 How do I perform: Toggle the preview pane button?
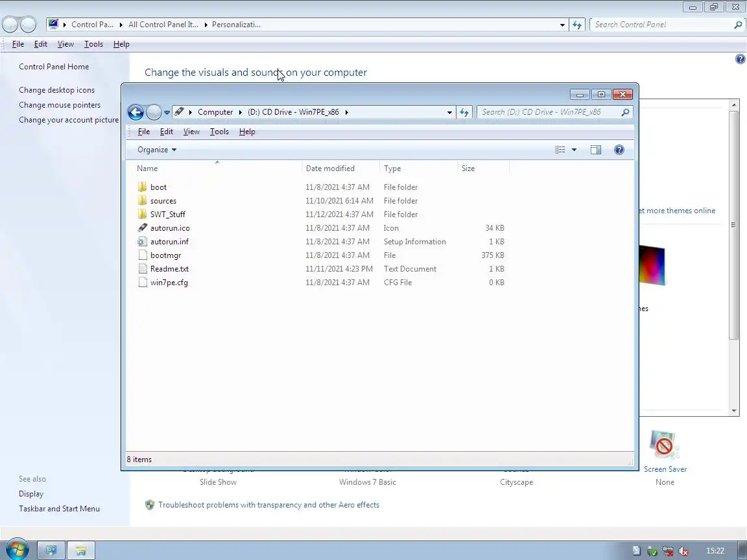pos(595,150)
